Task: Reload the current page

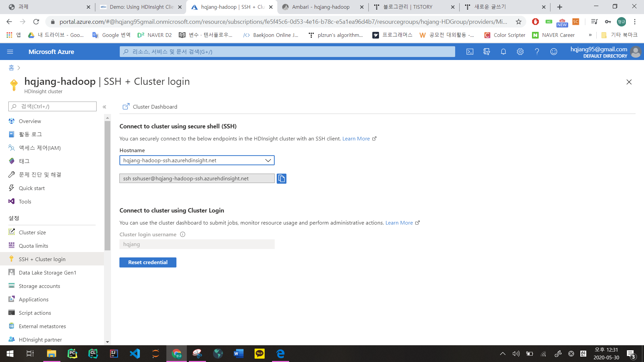Action: (36, 22)
